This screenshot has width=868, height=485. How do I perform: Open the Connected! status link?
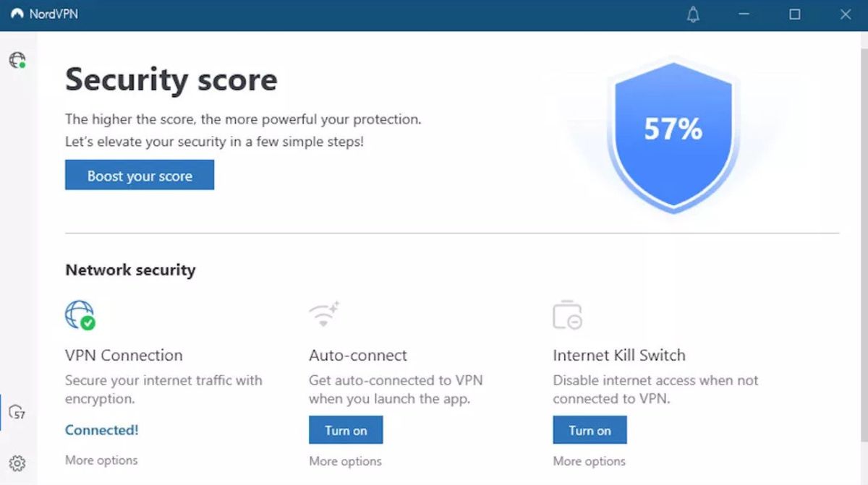pyautogui.click(x=101, y=429)
